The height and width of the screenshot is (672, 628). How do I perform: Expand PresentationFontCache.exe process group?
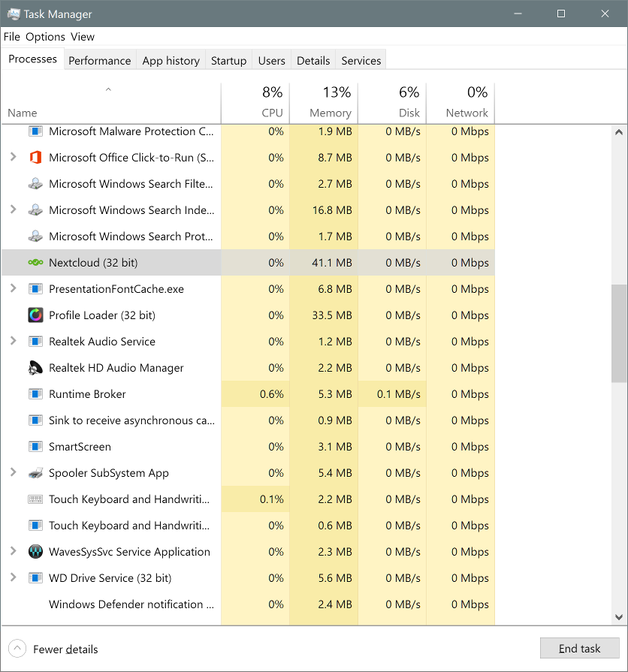14,288
